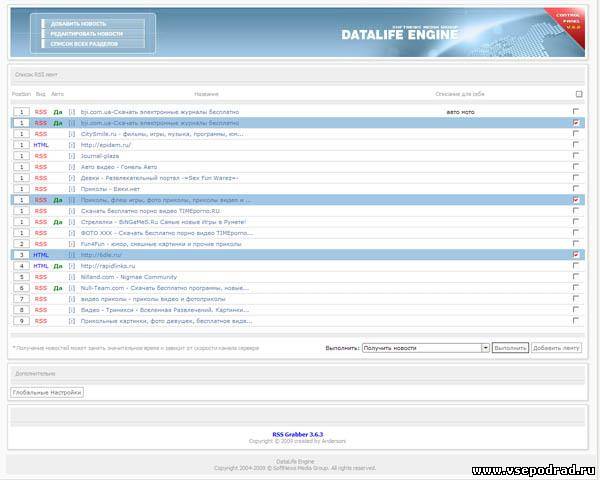Open info [i] for CitySmile.ru feed
600x480 pixels.
(x=72, y=134)
